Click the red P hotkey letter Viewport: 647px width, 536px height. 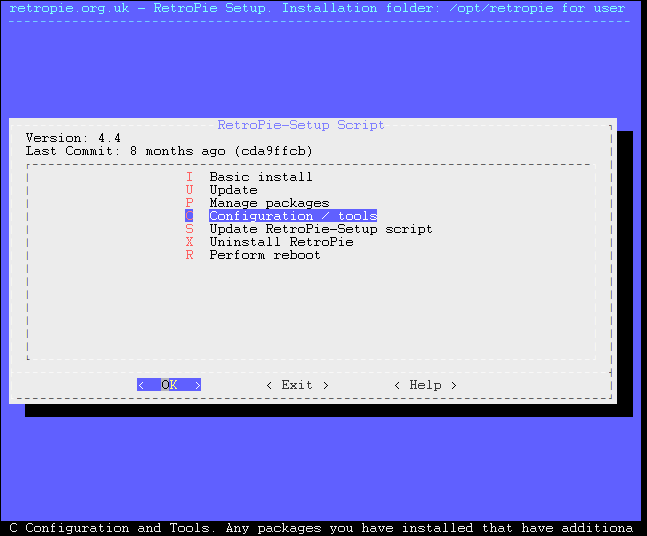point(189,203)
